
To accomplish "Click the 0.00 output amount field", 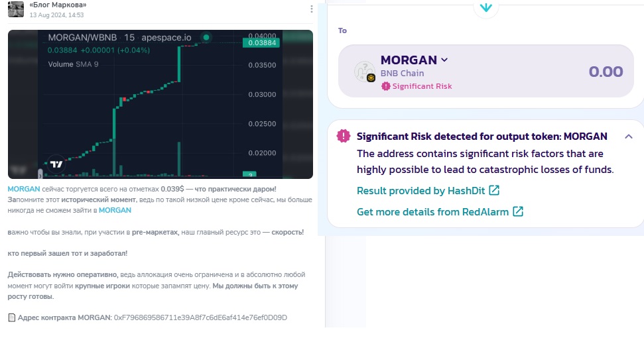I will (x=605, y=72).
